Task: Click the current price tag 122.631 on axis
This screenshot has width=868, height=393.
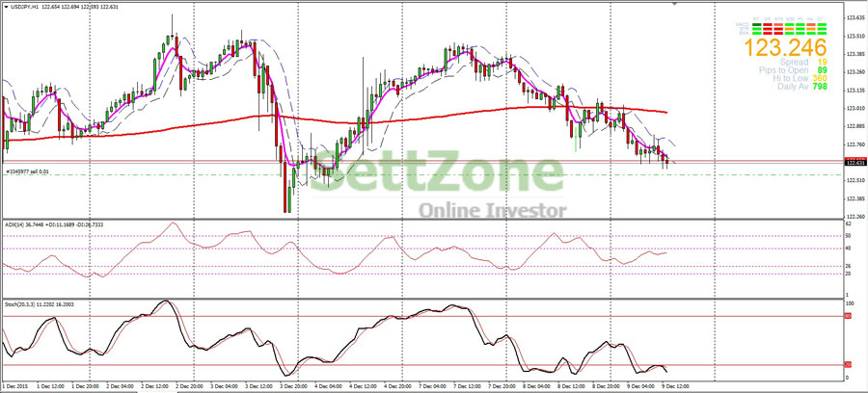Action: (855, 163)
